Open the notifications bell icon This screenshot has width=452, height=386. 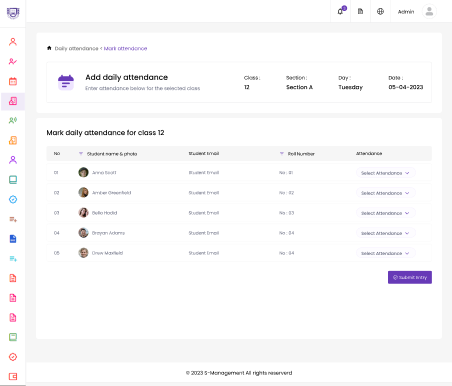340,12
